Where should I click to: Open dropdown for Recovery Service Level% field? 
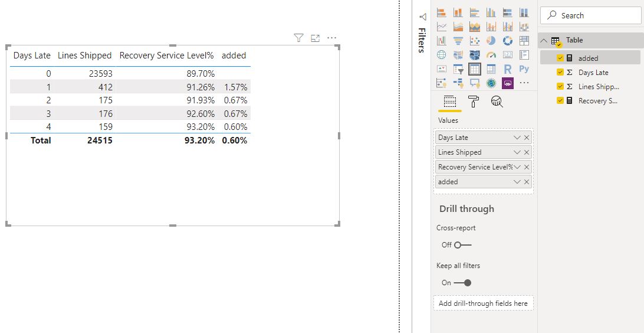pyautogui.click(x=517, y=167)
